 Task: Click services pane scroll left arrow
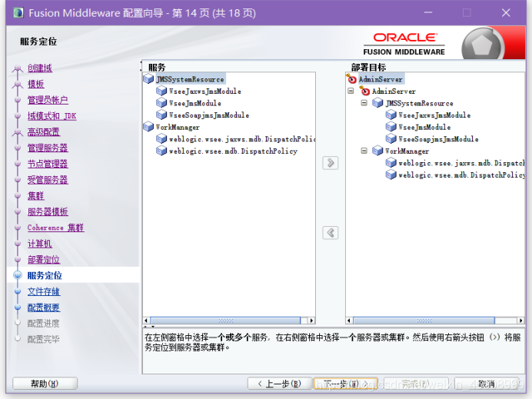146,321
